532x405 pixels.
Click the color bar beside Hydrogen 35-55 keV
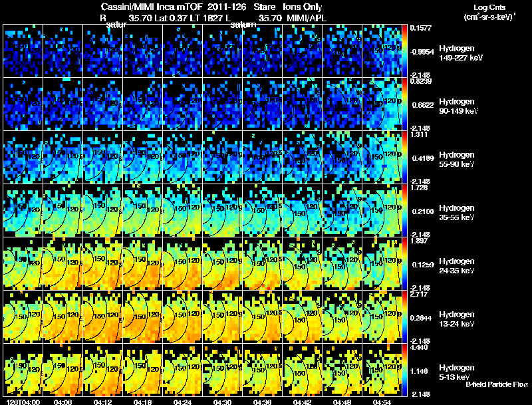pos(404,210)
